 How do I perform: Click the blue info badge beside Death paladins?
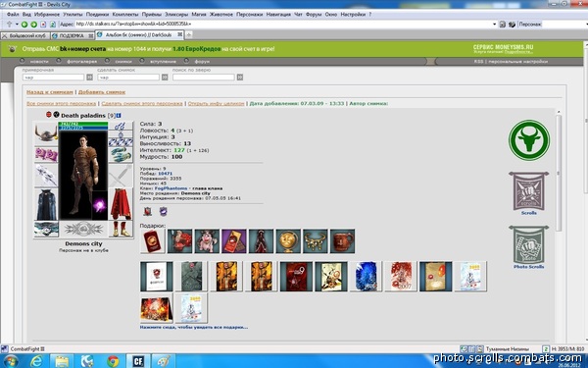pos(119,115)
